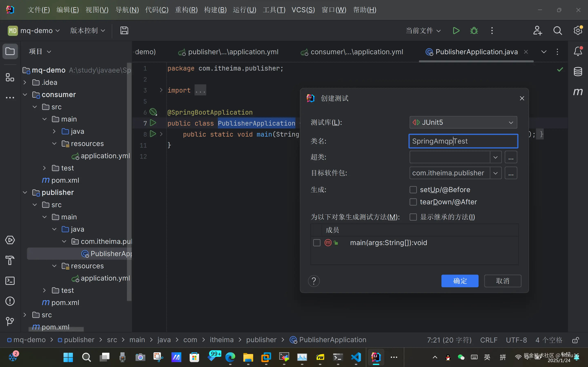This screenshot has height=367, width=588.
Task: Open the Git version control sidebar icon
Action: (10, 321)
